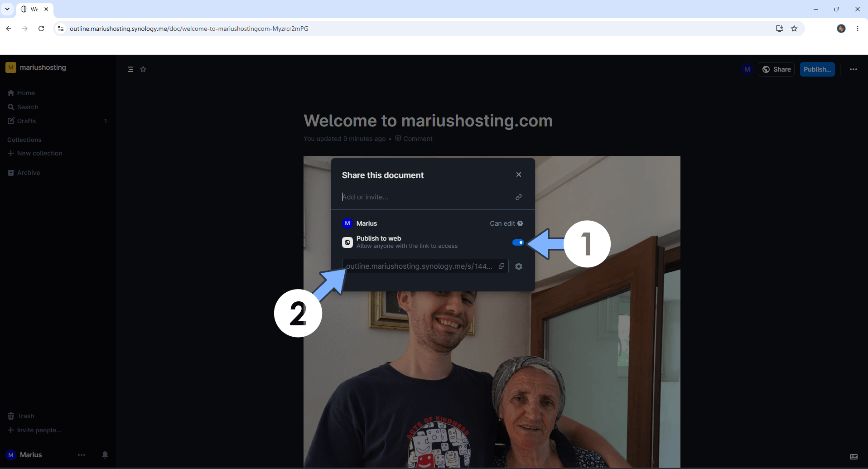The image size is (868, 469).
Task: Open mariushosting workspace menu
Action: (36, 68)
